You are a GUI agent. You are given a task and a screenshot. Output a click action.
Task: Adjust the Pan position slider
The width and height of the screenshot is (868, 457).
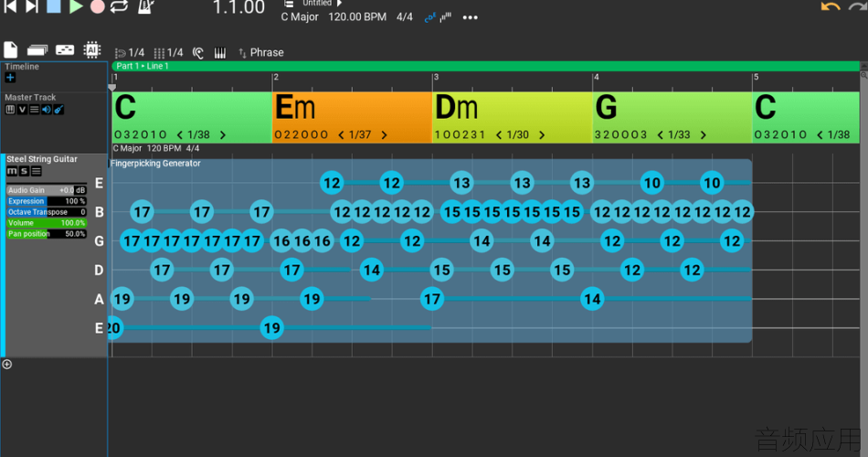47,234
